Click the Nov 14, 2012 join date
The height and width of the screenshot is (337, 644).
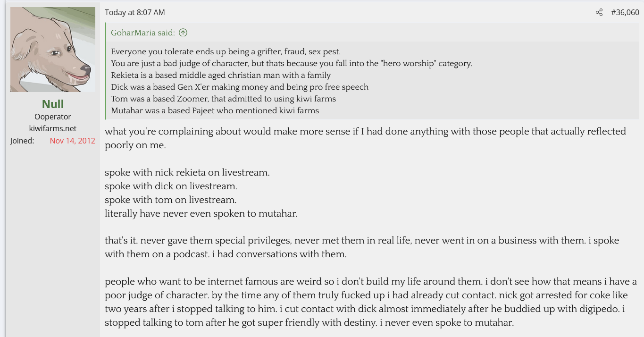click(x=72, y=141)
